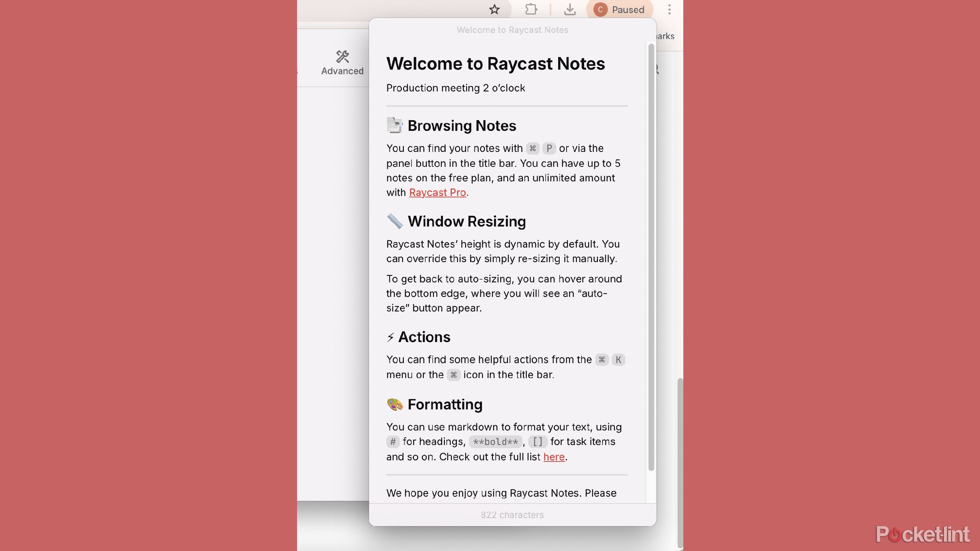Click the formatting full list 'here' link
The image size is (980, 551).
[x=553, y=457]
